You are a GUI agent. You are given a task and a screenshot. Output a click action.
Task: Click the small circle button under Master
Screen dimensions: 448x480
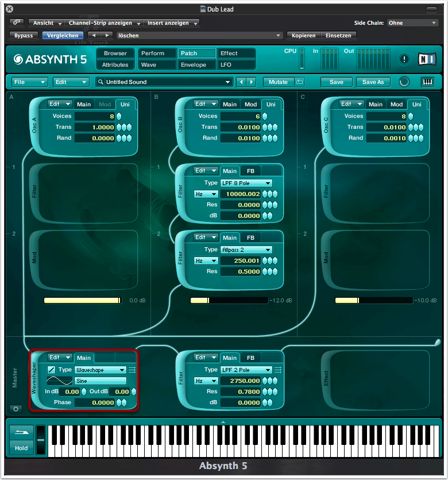(x=16, y=409)
